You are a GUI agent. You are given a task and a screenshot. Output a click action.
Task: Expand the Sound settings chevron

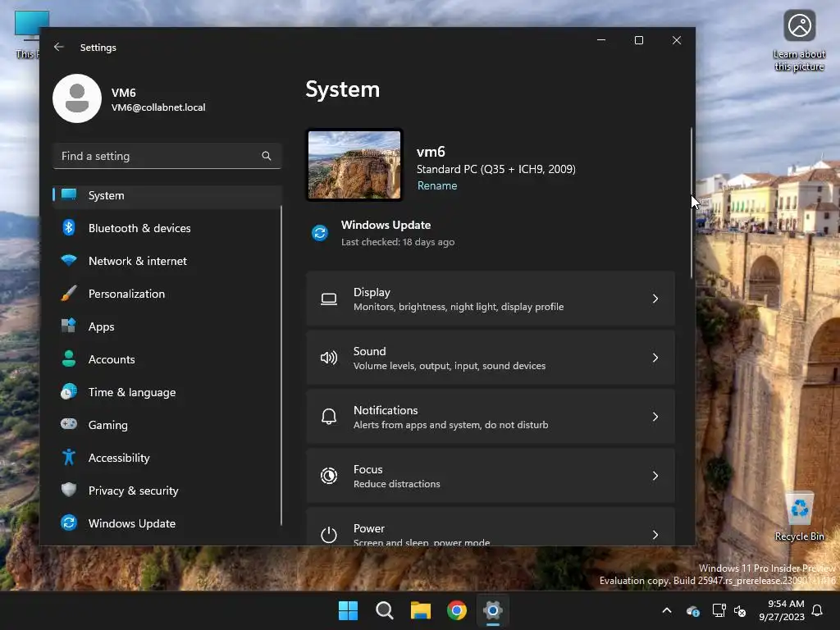tap(655, 358)
